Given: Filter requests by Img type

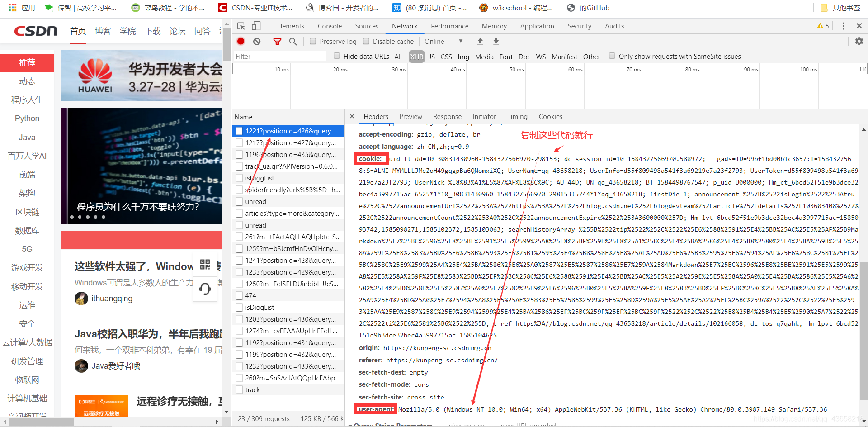Looking at the screenshot, I should [x=463, y=57].
